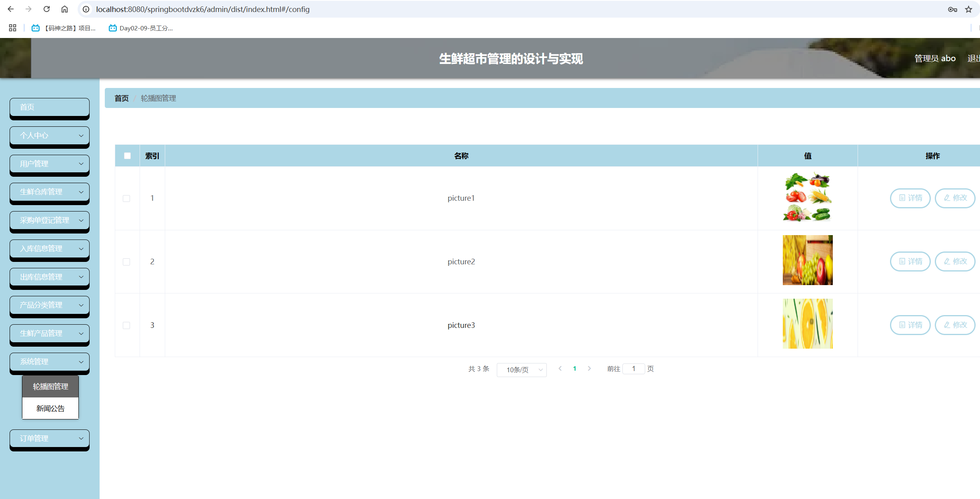980x499 pixels.
Task: Click the 前往 page number input field
Action: [634, 369]
